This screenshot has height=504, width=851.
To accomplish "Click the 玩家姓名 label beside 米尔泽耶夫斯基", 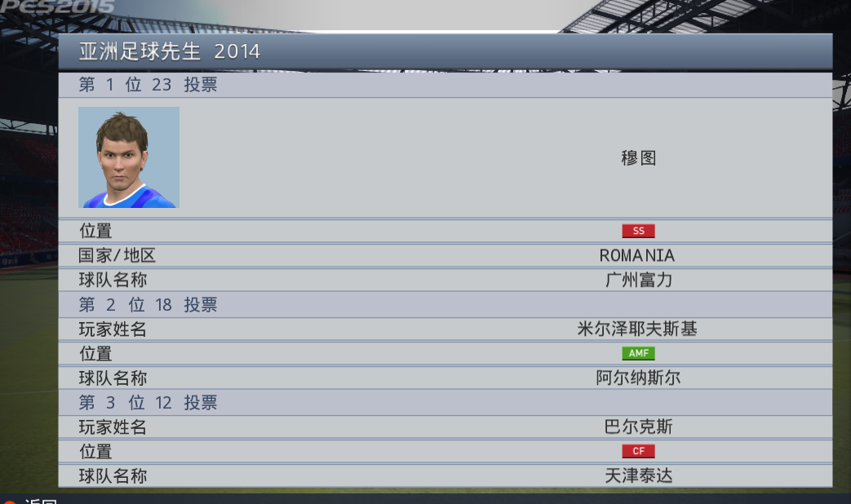I will point(113,329).
